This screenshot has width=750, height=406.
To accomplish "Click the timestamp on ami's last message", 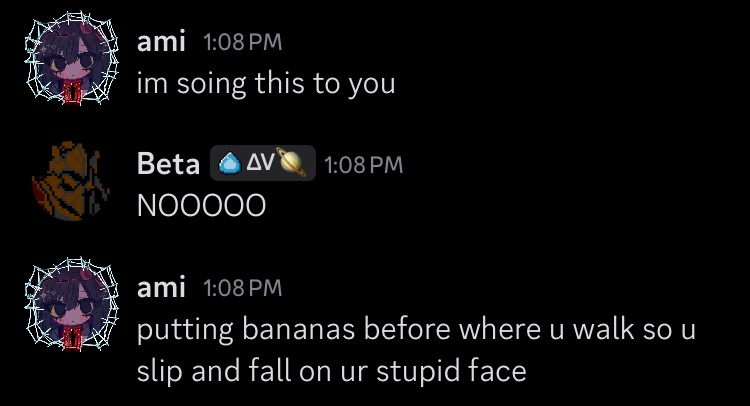I will (243, 288).
